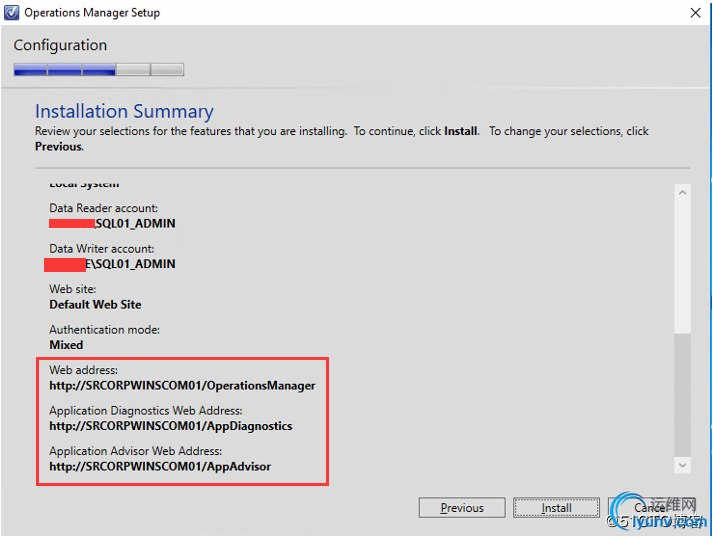Image resolution: width=713 pixels, height=538 pixels.
Task: Click the 'Data Writer account:' label
Action: [x=101, y=249]
